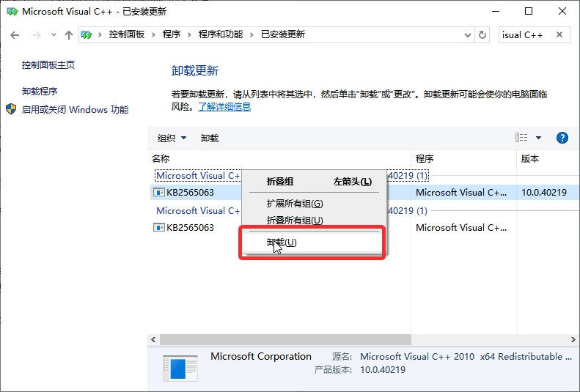Open 卸载程序 link in sidebar
580x392 pixels.
(40, 92)
